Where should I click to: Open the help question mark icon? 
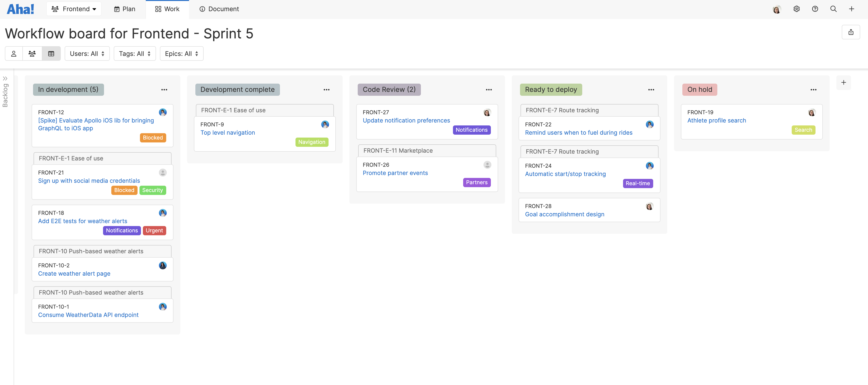pyautogui.click(x=815, y=9)
